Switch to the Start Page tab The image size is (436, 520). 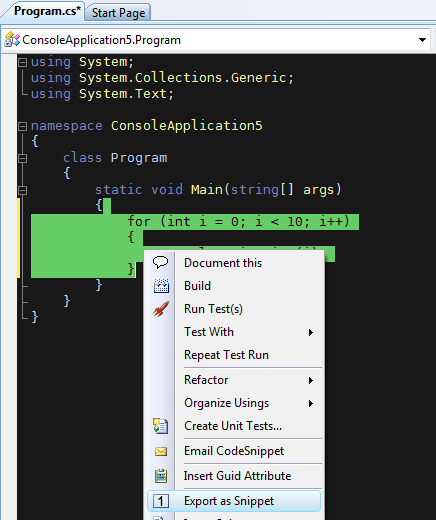[118, 13]
